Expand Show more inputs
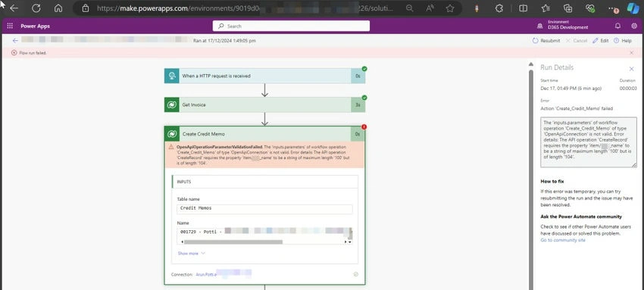Image resolution: width=644 pixels, height=290 pixels. (192, 253)
